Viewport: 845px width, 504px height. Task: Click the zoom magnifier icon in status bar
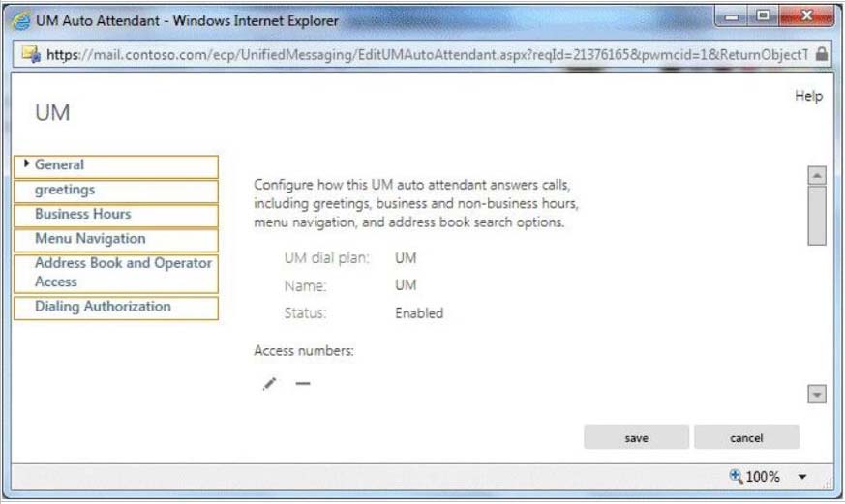pos(737,476)
